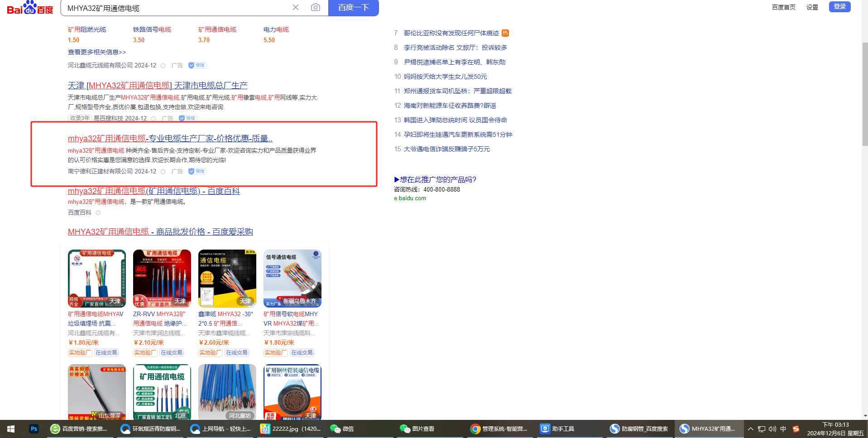Open the 矿用信号软电缆MHYVR product thumbnail
The image size is (868, 438).
(x=293, y=279)
